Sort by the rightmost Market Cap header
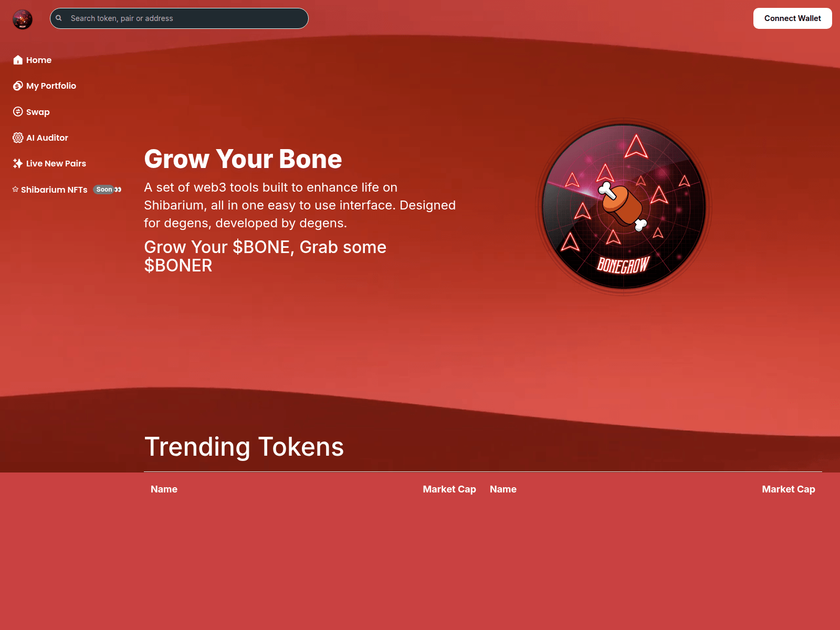This screenshot has height=630, width=840. tap(788, 489)
